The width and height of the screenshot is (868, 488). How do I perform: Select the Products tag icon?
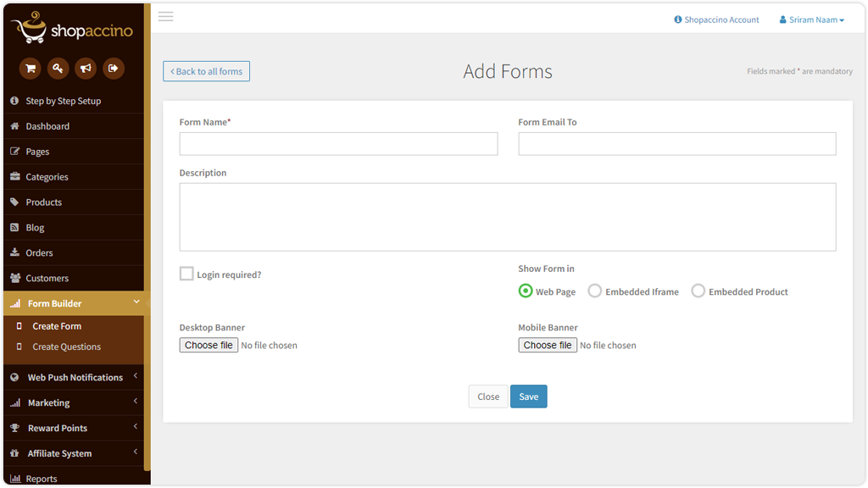click(x=14, y=202)
